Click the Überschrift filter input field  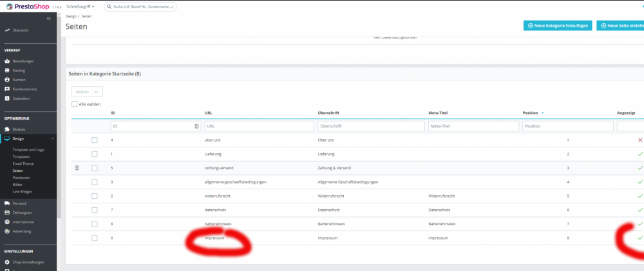pos(372,126)
